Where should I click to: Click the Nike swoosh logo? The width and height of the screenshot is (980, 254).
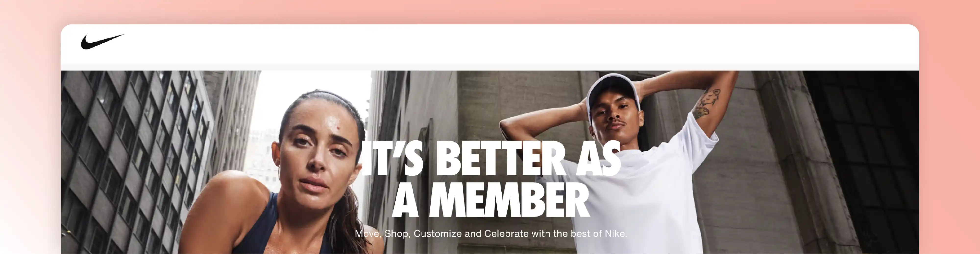[102, 41]
